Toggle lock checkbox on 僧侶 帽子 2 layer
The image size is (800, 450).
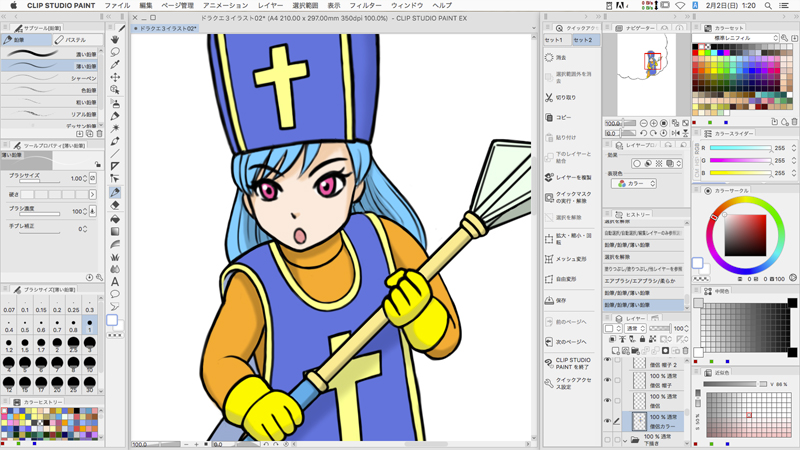(617, 360)
